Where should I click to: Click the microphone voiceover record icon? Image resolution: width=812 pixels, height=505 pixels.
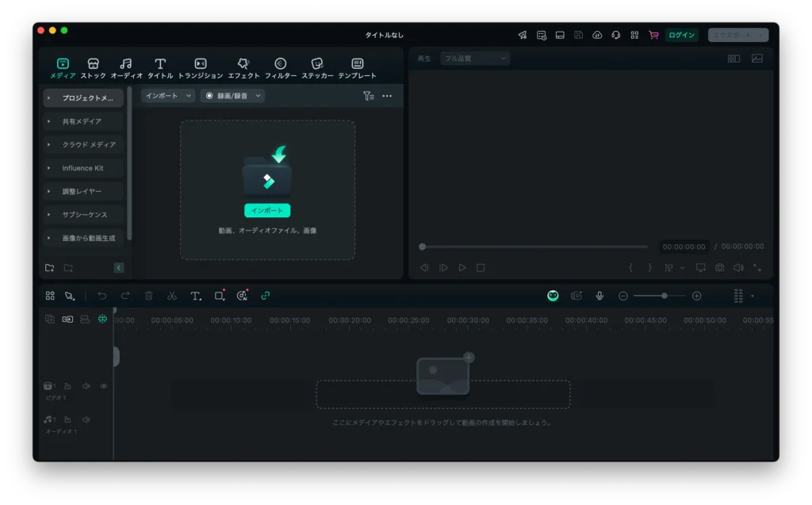[599, 296]
